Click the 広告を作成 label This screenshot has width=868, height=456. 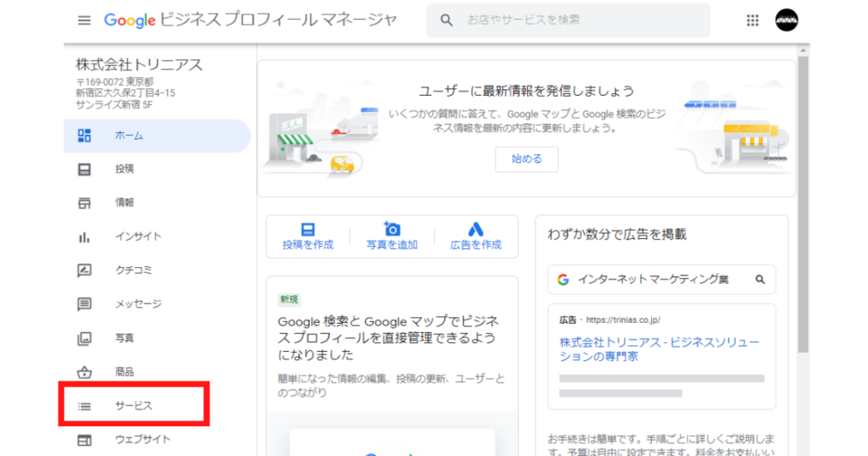tap(476, 245)
